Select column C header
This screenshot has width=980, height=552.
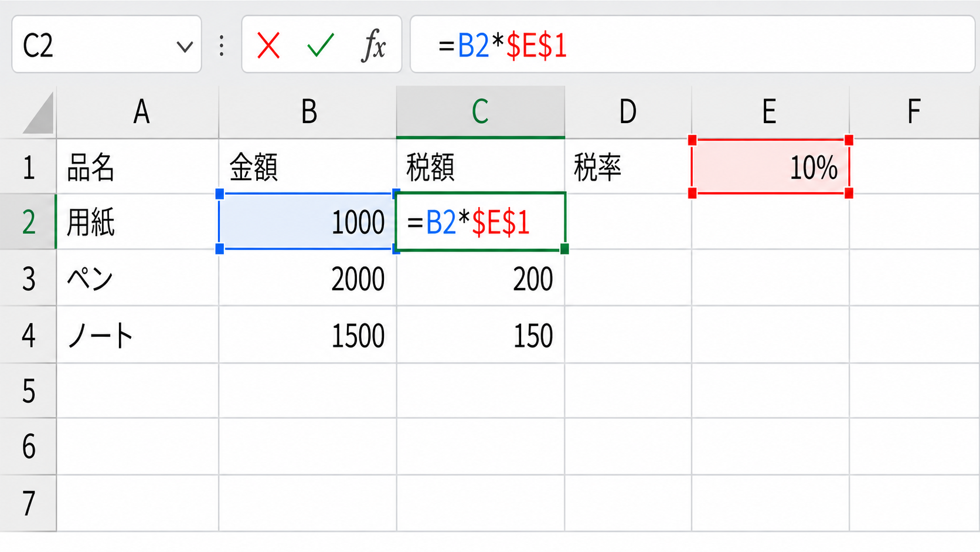pyautogui.click(x=481, y=111)
